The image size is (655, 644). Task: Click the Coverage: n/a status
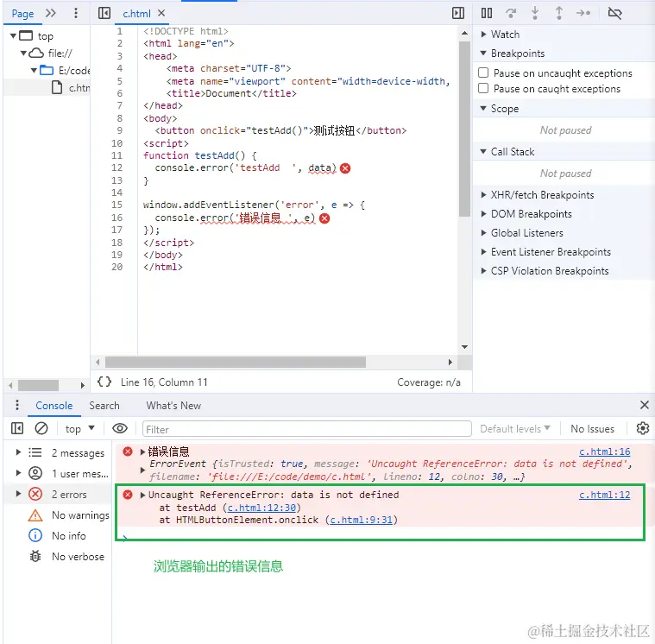(x=429, y=382)
